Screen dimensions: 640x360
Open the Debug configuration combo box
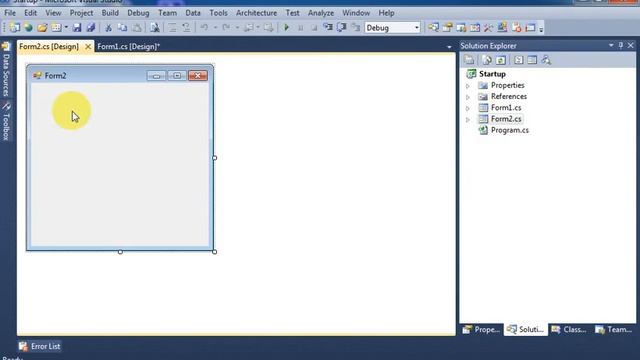point(392,28)
